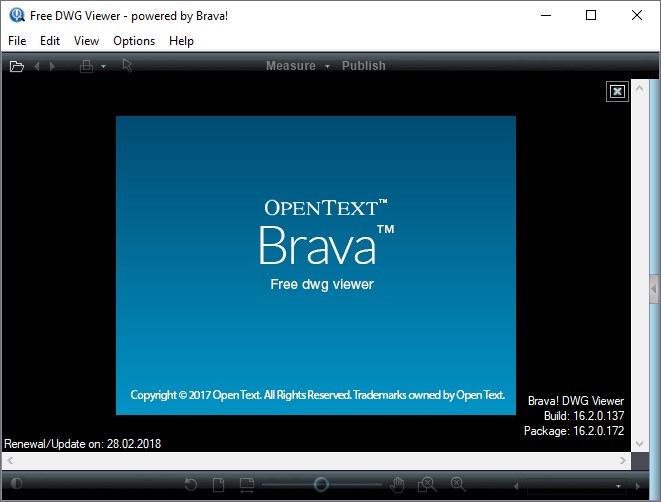Select the arrow pointer tool
Viewport: 661px width, 502px height.
click(127, 66)
